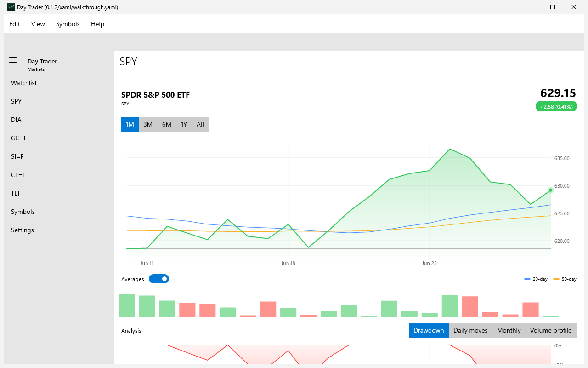Click the Day Trader app icon in title bar
Image resolution: width=588 pixels, height=368 pixels.
(11, 7)
